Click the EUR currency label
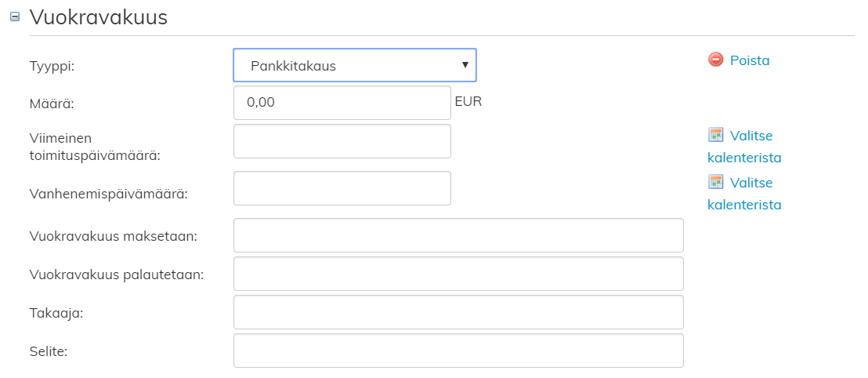 pyautogui.click(x=468, y=101)
